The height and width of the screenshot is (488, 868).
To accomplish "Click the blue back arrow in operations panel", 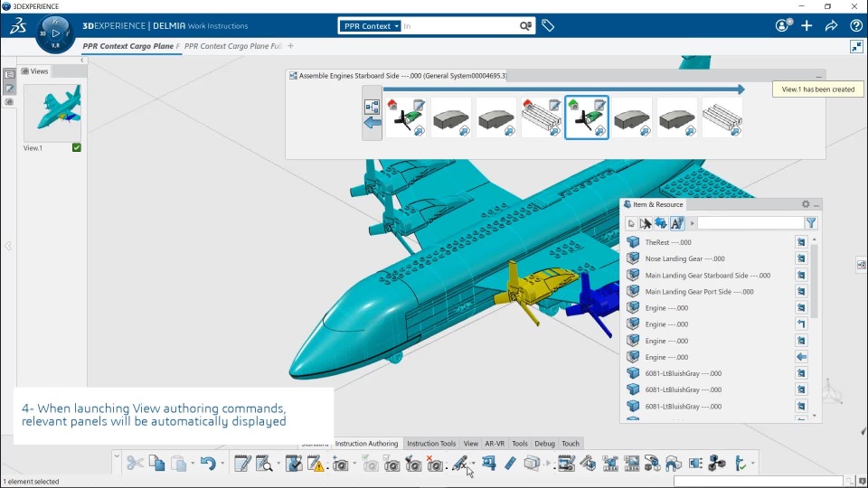I will [373, 123].
